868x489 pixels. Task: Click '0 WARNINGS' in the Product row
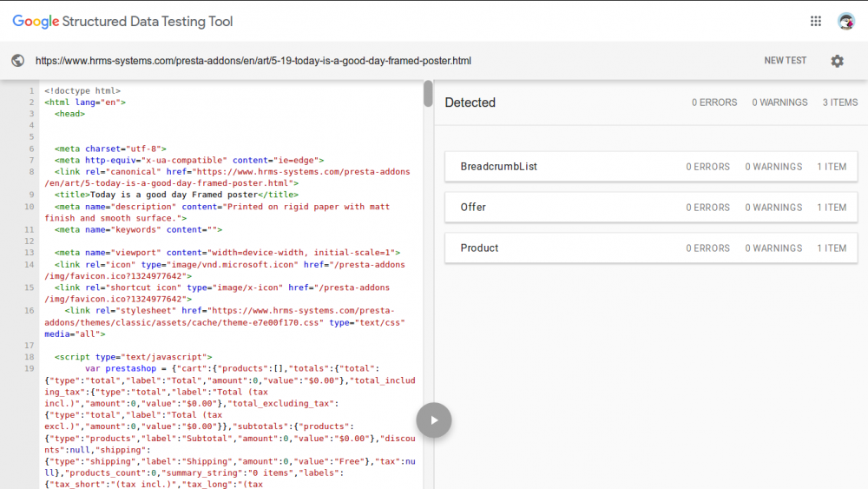pyautogui.click(x=773, y=248)
